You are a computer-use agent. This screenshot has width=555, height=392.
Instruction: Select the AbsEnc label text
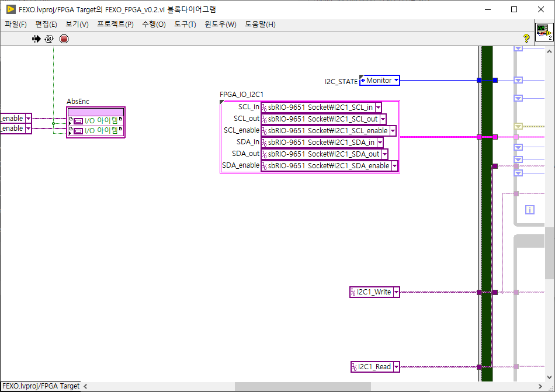point(78,102)
